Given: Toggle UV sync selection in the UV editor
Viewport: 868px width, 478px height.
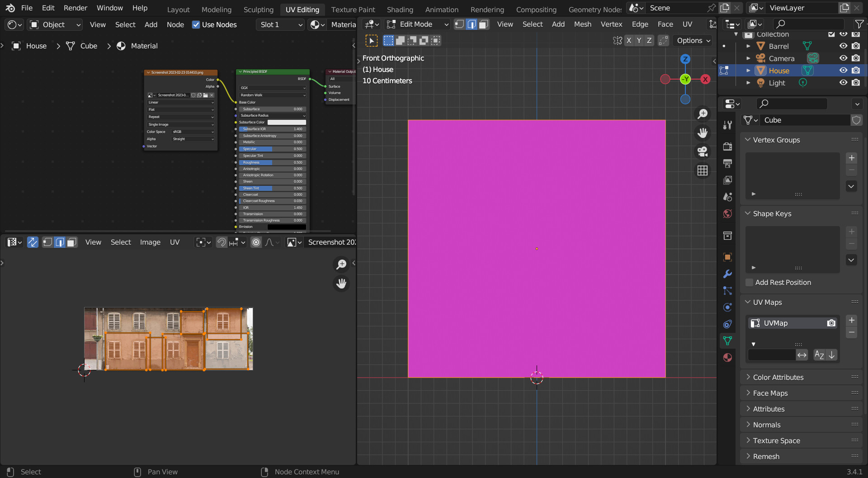Looking at the screenshot, I should (33, 242).
